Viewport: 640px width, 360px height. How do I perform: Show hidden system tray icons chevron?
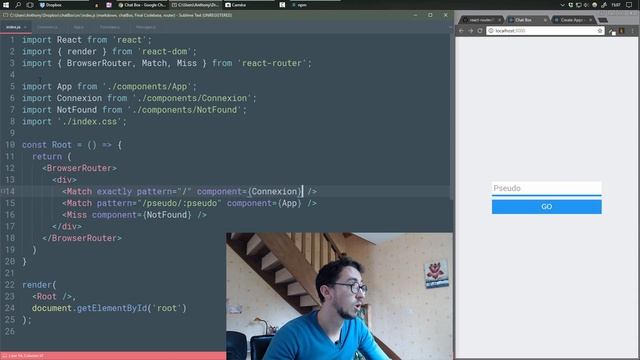pos(562,5)
